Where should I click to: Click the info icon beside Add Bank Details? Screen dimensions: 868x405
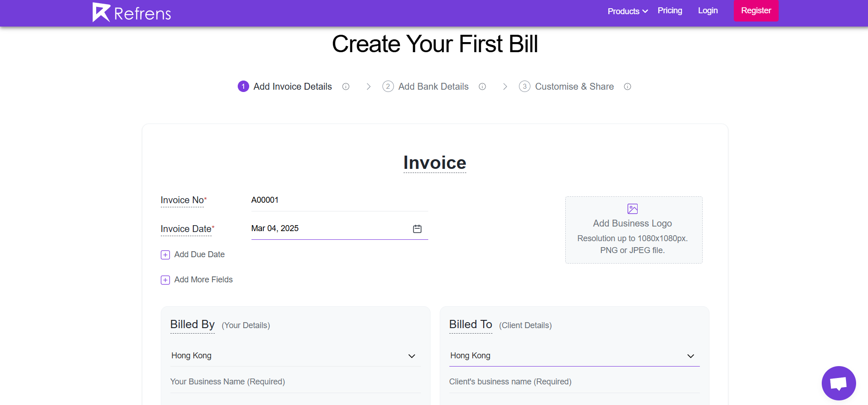coord(482,86)
